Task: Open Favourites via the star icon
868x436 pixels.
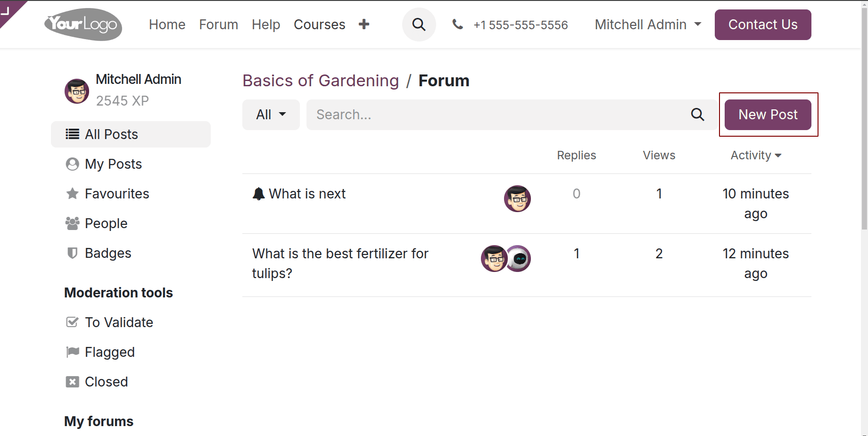Action: tap(72, 193)
